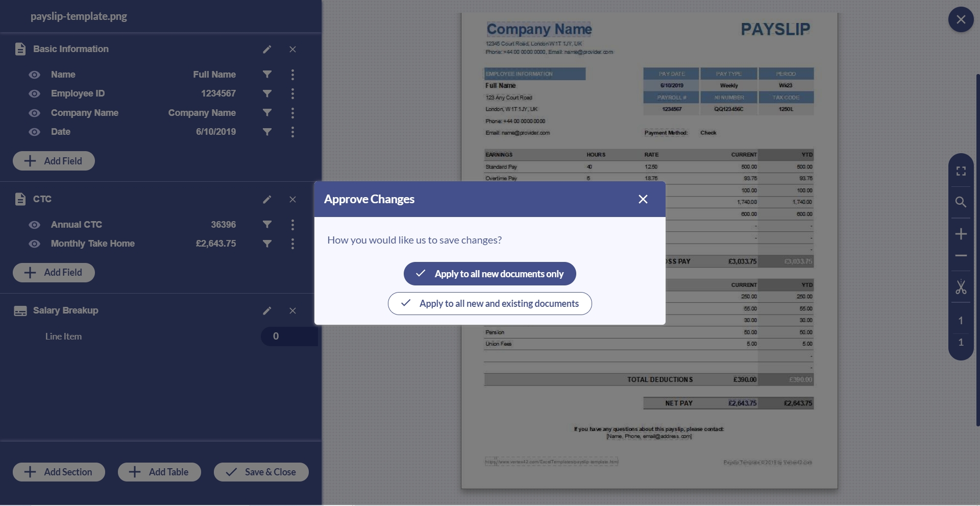The width and height of the screenshot is (980, 506).
Task: Open filter for the Employee ID field
Action: 267,93
